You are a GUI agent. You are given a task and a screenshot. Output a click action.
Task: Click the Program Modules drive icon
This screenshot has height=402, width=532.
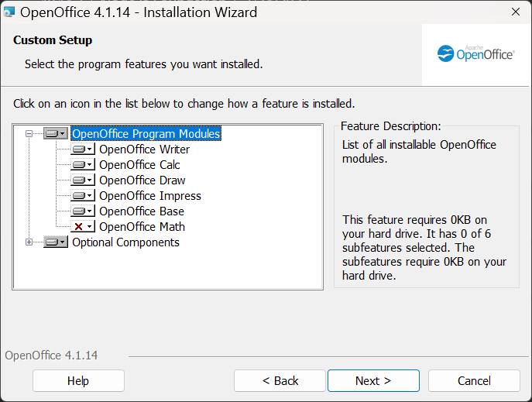point(55,134)
